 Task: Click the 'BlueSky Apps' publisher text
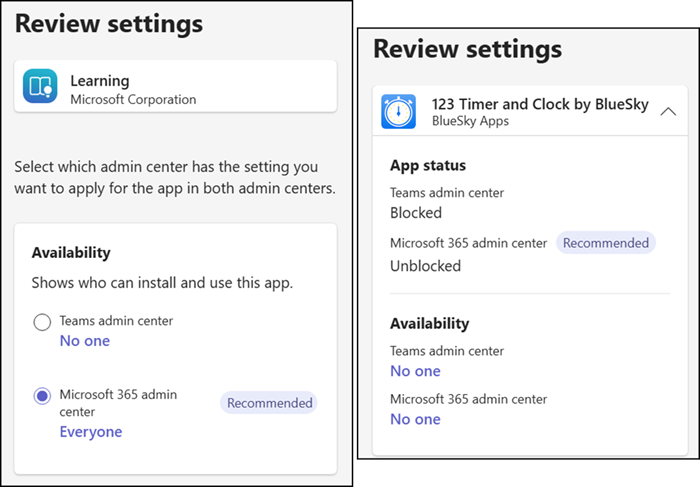470,121
